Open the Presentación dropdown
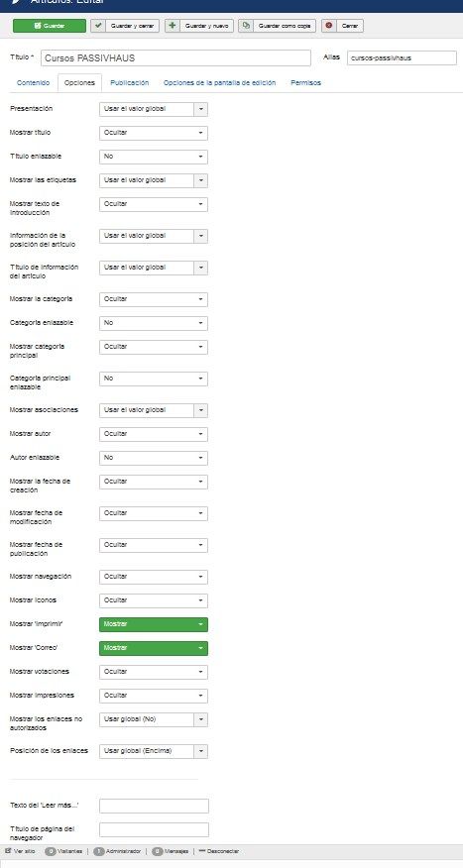The width and height of the screenshot is (463, 868). click(x=154, y=110)
